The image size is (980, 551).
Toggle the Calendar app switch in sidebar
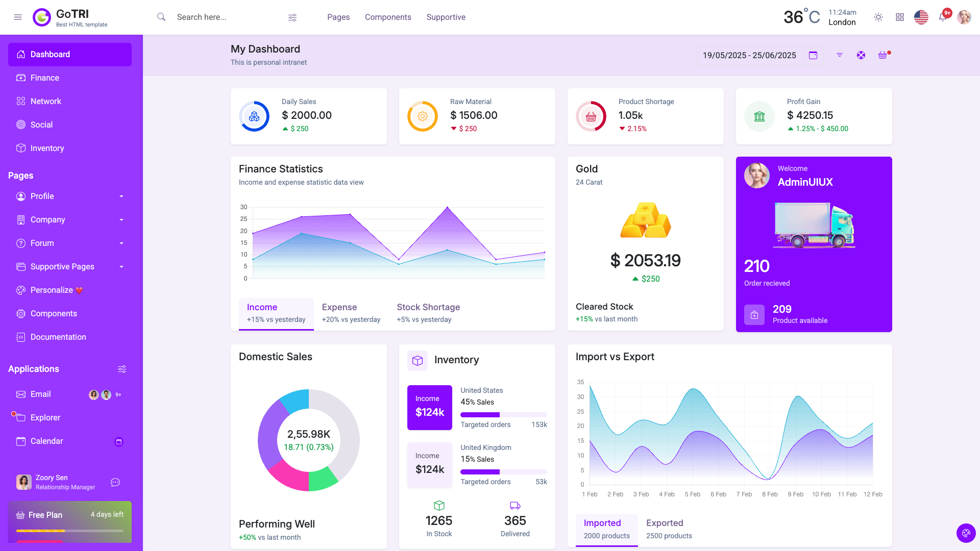point(119,441)
